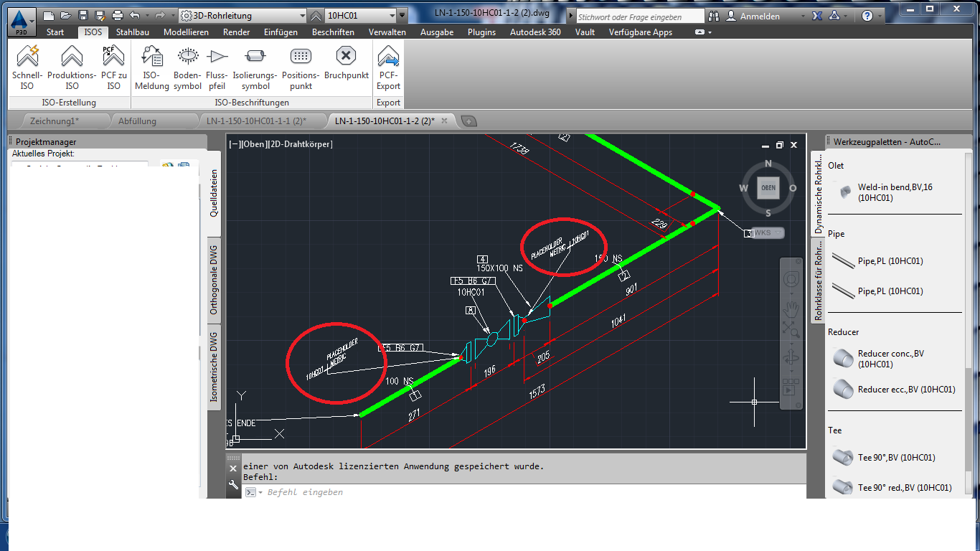Switch to the Stahlbau ribbon tab

(133, 32)
